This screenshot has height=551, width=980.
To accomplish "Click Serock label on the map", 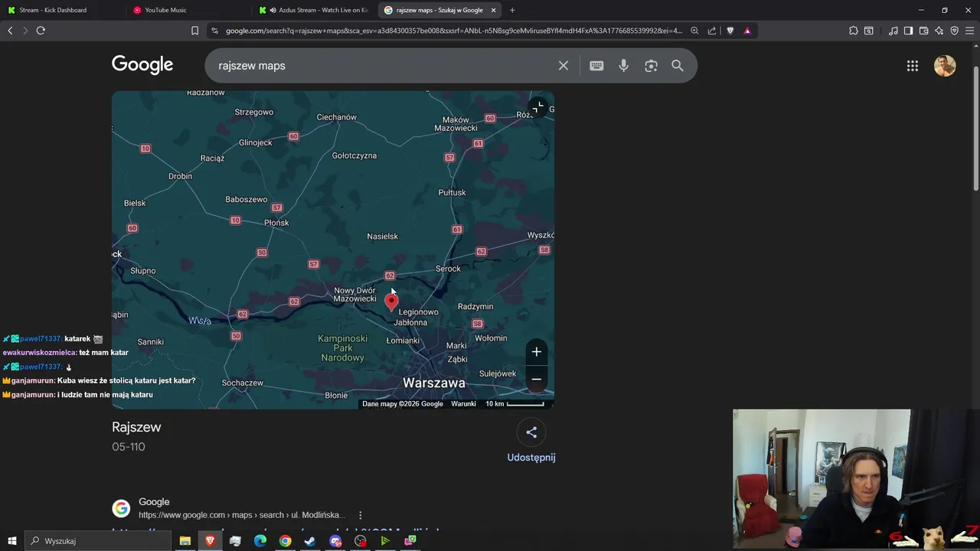I will [448, 269].
